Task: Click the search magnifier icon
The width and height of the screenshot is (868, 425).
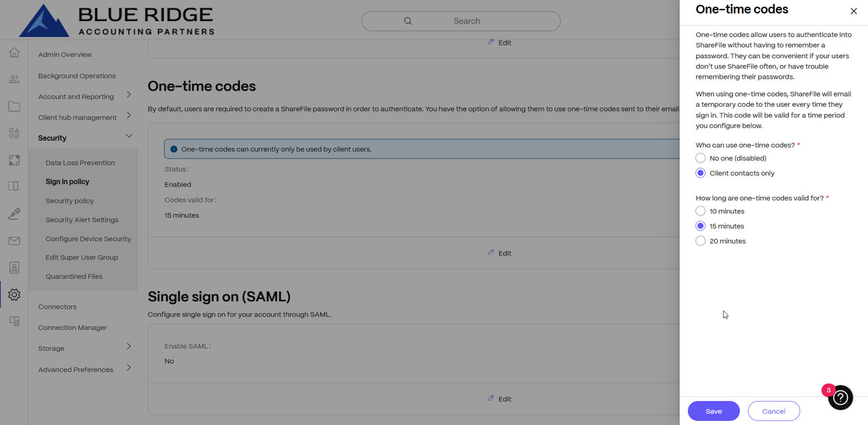Action: (x=408, y=21)
